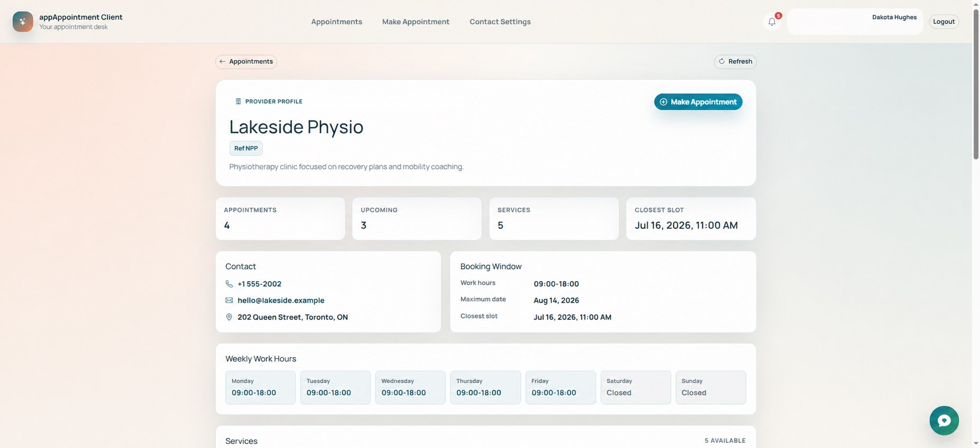Image resolution: width=980 pixels, height=448 pixels.
Task: Open the Appointments nav tab
Action: (x=337, y=22)
